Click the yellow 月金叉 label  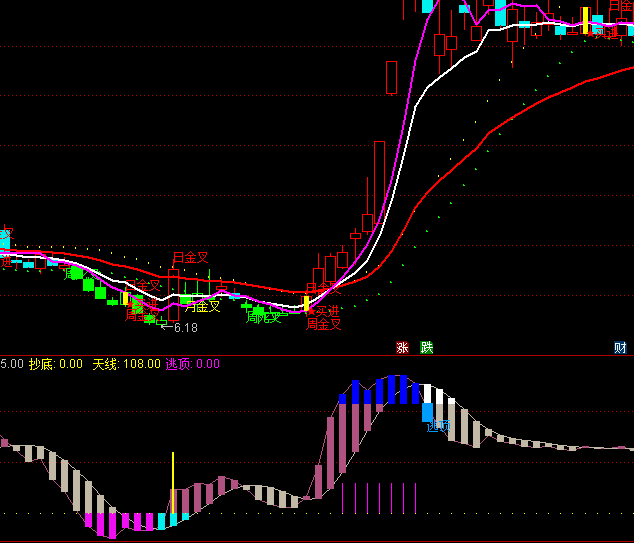coord(201,306)
